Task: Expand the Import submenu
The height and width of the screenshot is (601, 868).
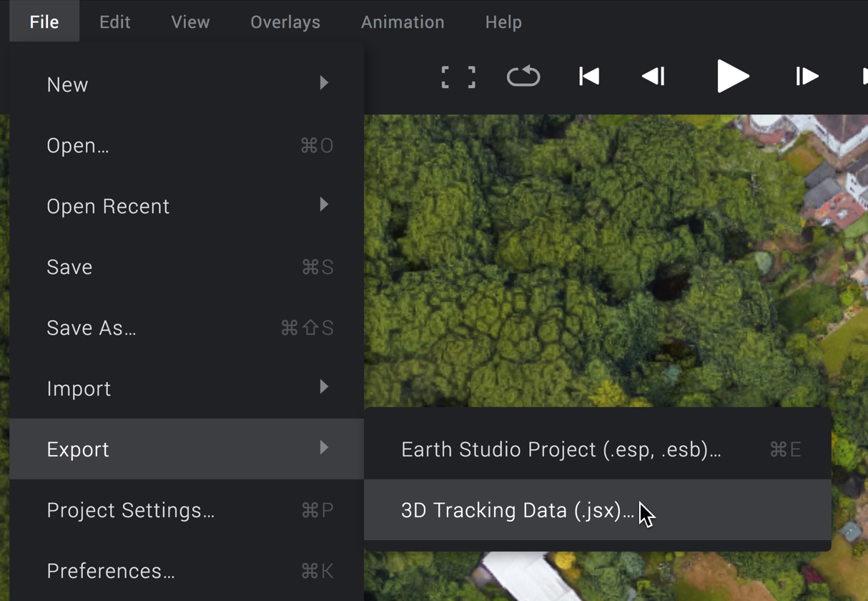Action: (x=186, y=389)
